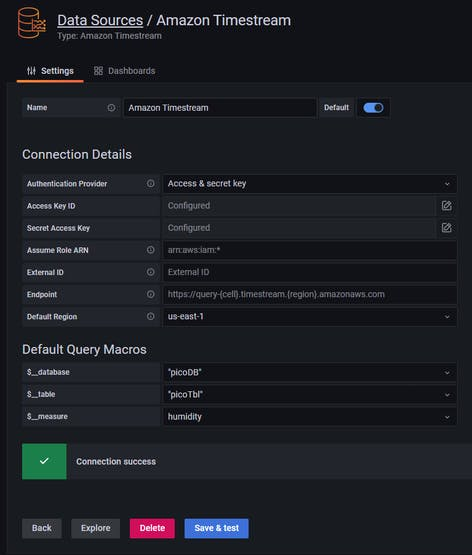This screenshot has height=555, width=472.
Task: Click the External ID info icon
Action: coord(150,272)
